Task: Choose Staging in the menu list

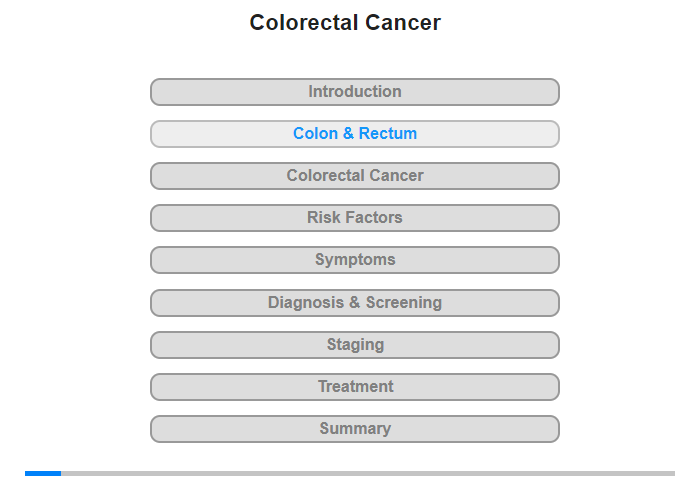Action: click(x=354, y=345)
